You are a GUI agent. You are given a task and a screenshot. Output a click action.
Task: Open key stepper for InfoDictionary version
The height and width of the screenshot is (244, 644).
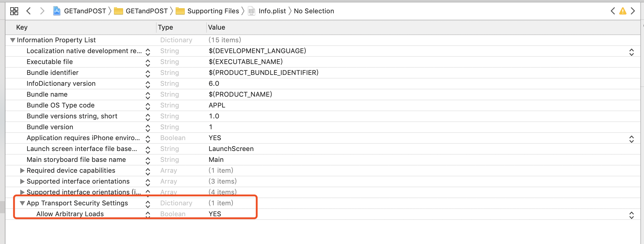coord(148,85)
